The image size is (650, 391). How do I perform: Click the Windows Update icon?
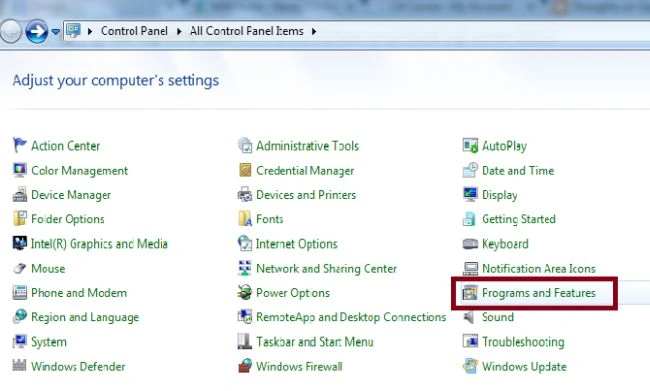470,366
